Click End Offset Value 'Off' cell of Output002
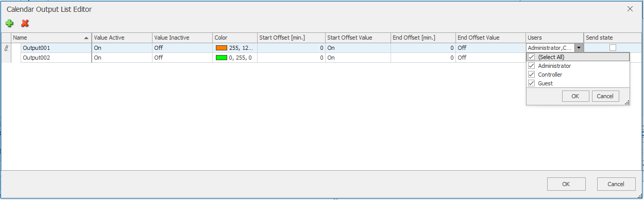This screenshot has height=200, width=644. tap(491, 58)
